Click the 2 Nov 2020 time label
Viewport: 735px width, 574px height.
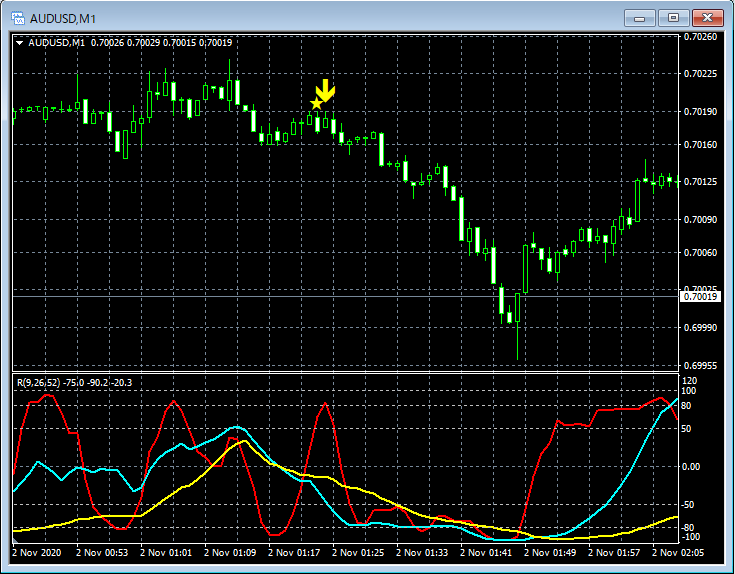37,552
